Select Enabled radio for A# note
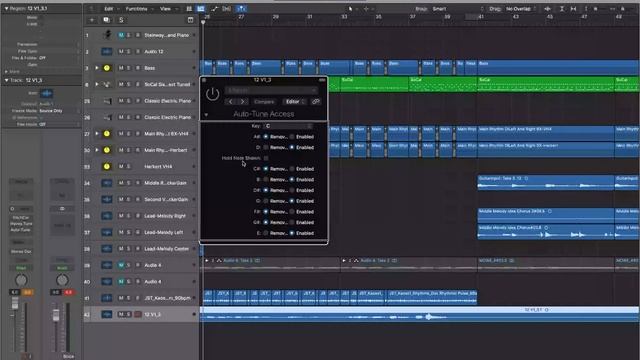The width and height of the screenshot is (640, 360). (292, 137)
